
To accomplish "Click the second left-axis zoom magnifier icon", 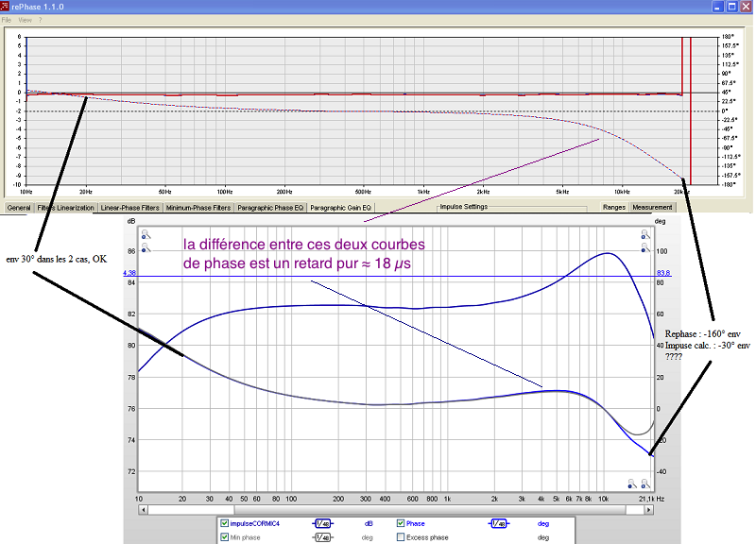I will tap(146, 248).
